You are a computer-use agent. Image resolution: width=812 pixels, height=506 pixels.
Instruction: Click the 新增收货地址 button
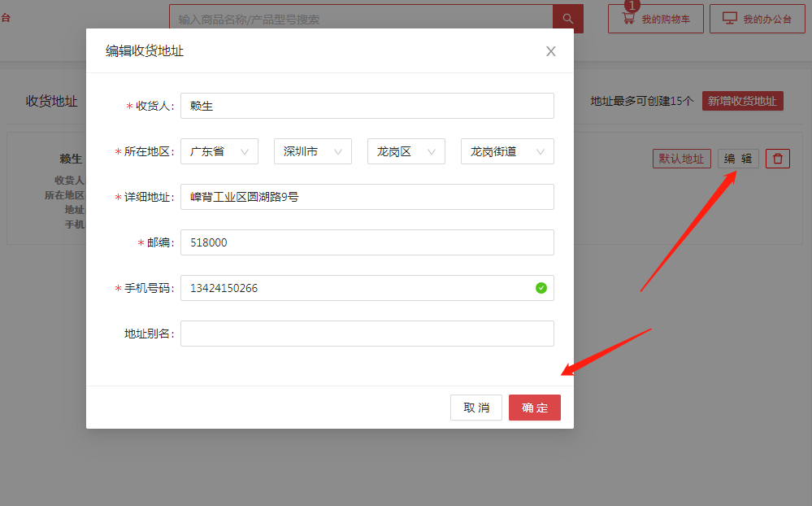click(742, 101)
